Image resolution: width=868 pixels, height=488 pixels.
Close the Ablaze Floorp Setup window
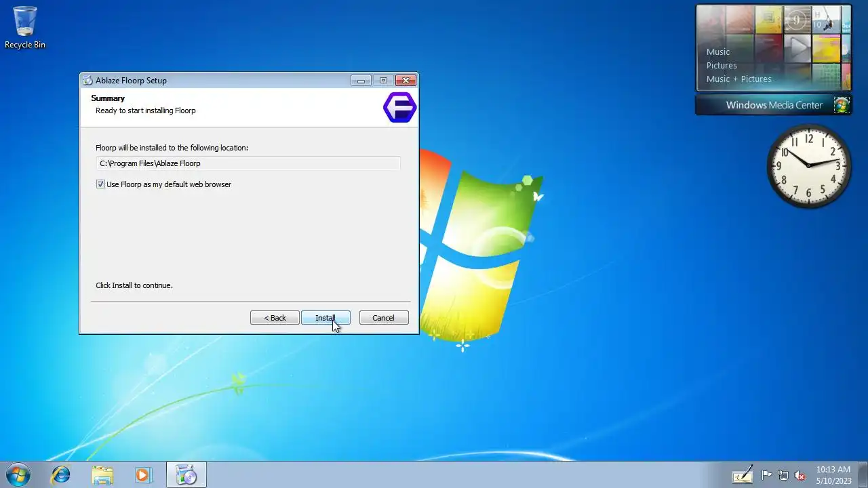[x=405, y=80]
